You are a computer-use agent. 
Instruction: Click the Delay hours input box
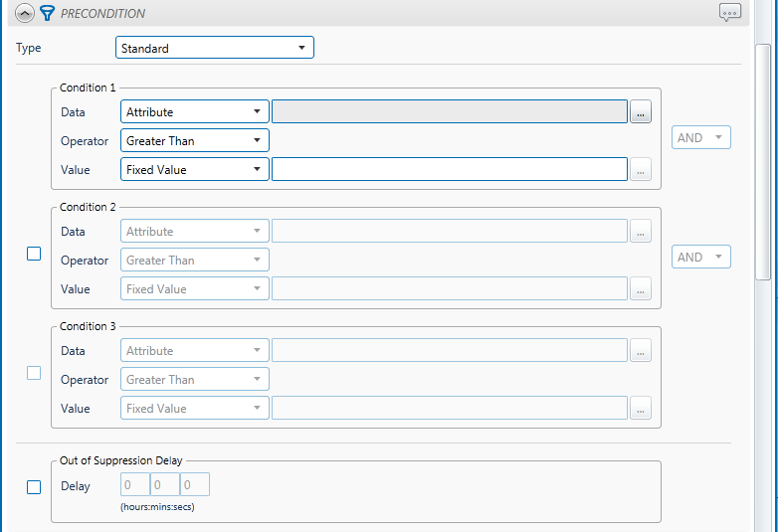pos(134,485)
